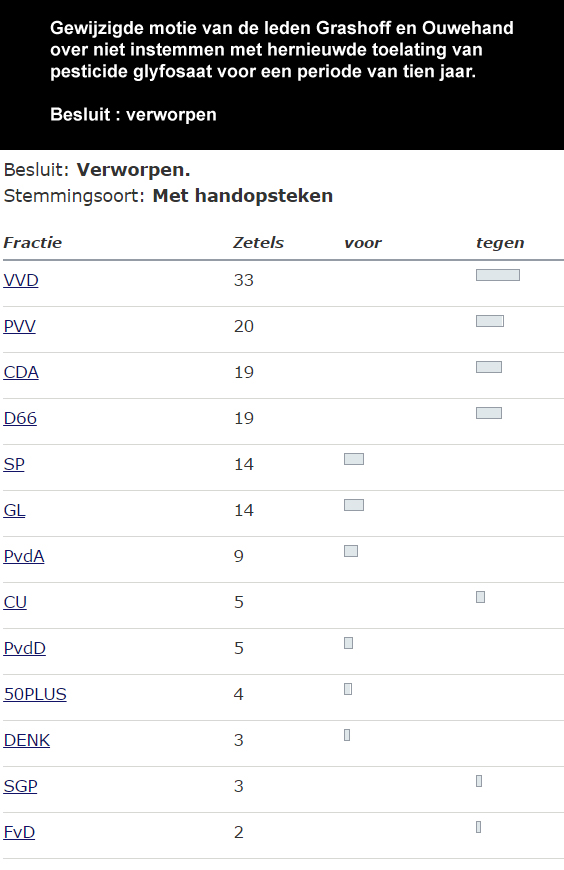Open the D66 fraction link
Image resolution: width=564 pixels, height=870 pixels.
click(20, 418)
